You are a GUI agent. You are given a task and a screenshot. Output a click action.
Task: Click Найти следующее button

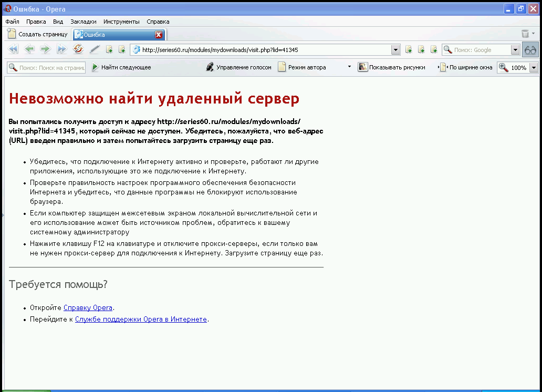click(x=121, y=67)
